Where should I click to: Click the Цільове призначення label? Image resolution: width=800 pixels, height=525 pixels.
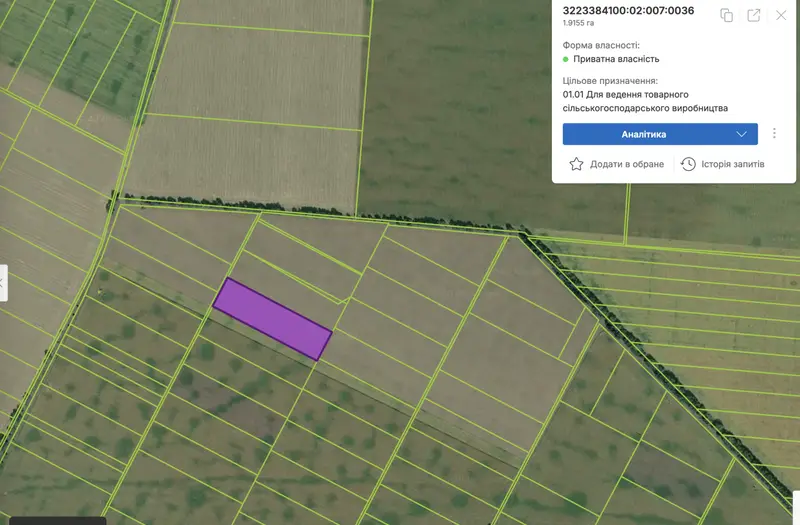[x=610, y=81]
